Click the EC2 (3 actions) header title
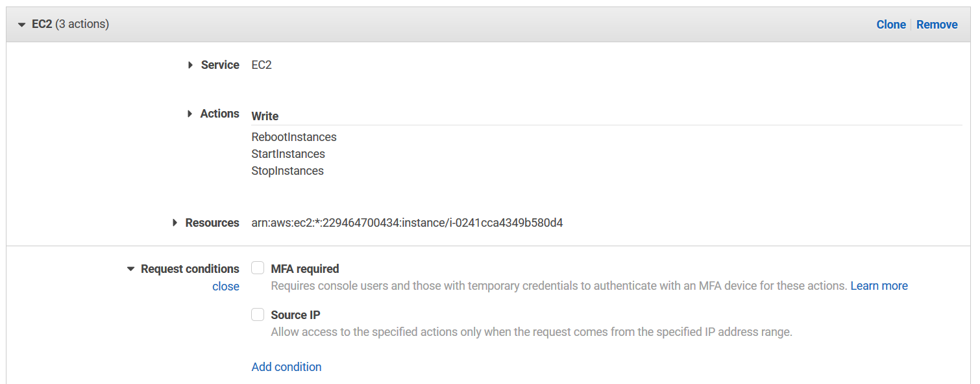 point(70,25)
